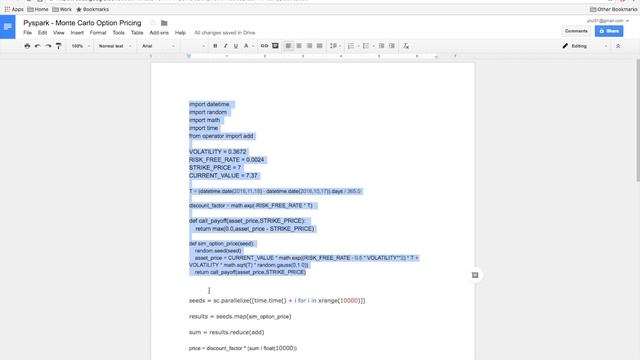Open the Add-ons menu

coord(159,33)
